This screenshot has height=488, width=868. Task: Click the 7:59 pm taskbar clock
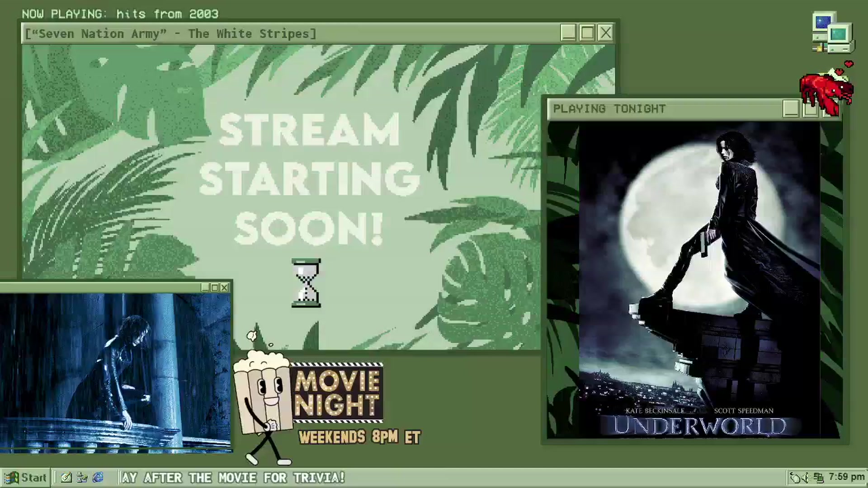click(846, 477)
